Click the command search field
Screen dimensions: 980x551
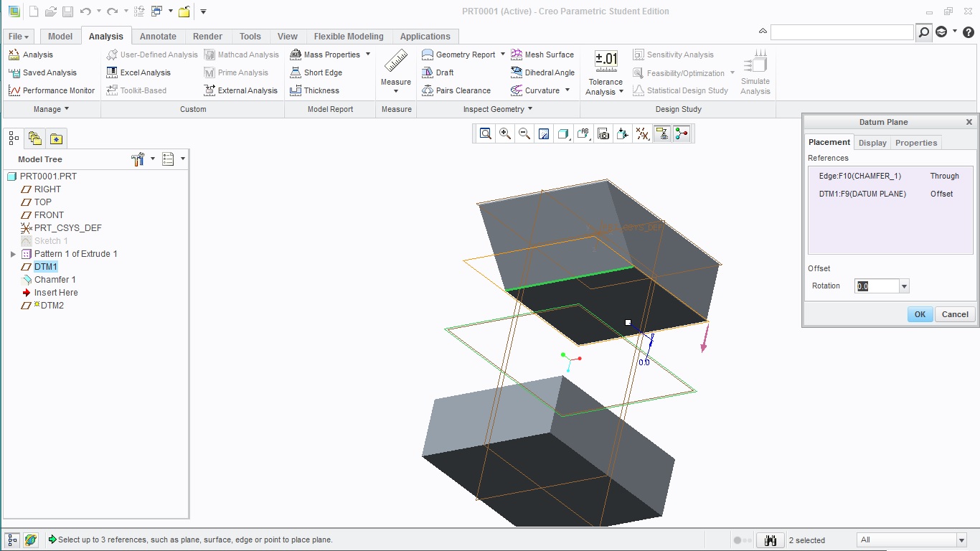click(842, 32)
